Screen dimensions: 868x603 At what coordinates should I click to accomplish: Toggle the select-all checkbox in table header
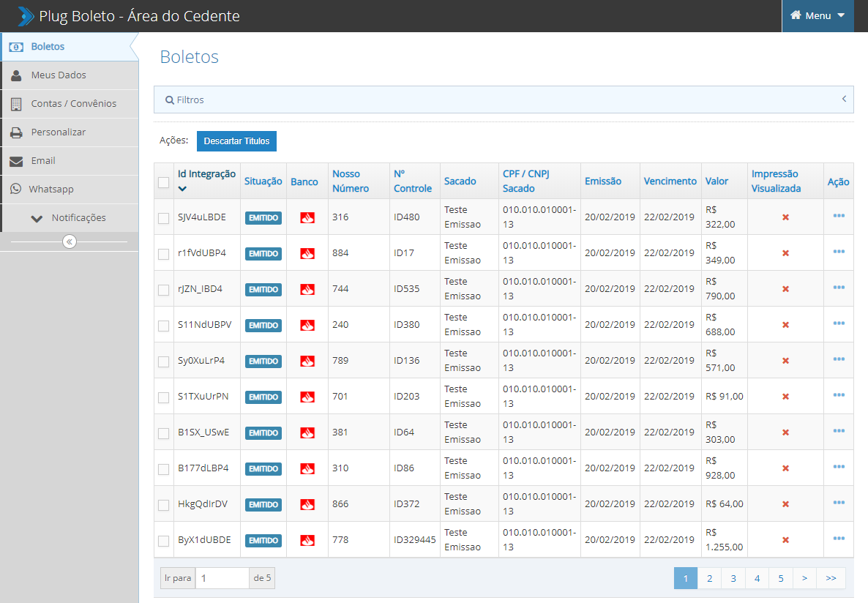163,182
